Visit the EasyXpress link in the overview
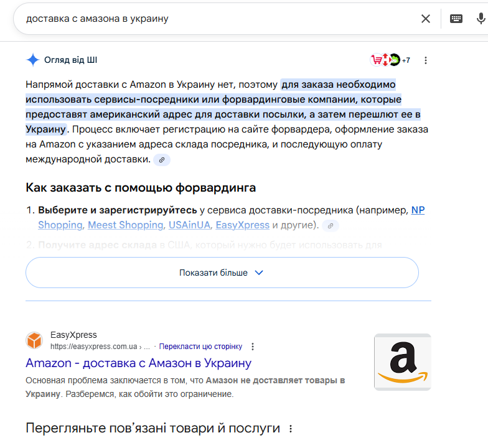The image size is (488, 448). click(242, 225)
